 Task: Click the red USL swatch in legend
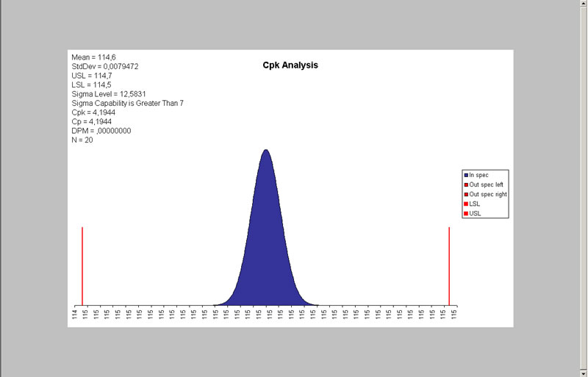pos(466,213)
